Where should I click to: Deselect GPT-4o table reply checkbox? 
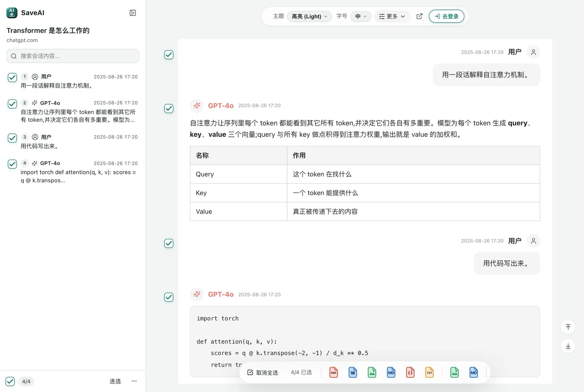pos(169,108)
